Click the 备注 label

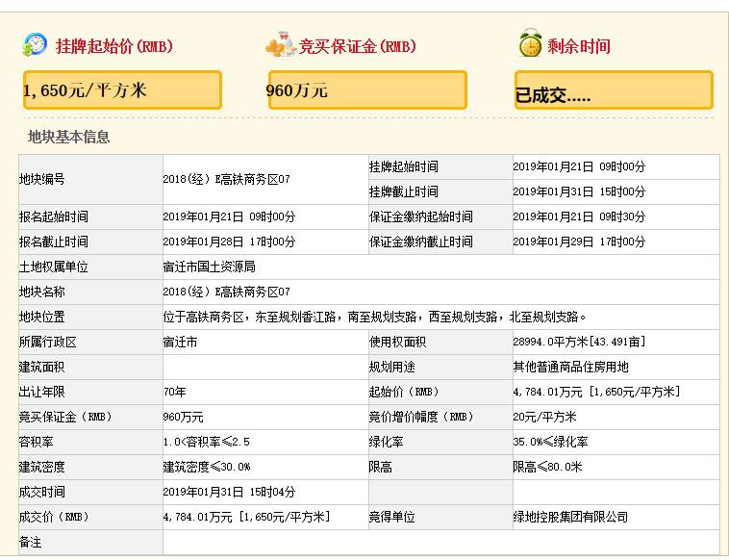click(30, 543)
